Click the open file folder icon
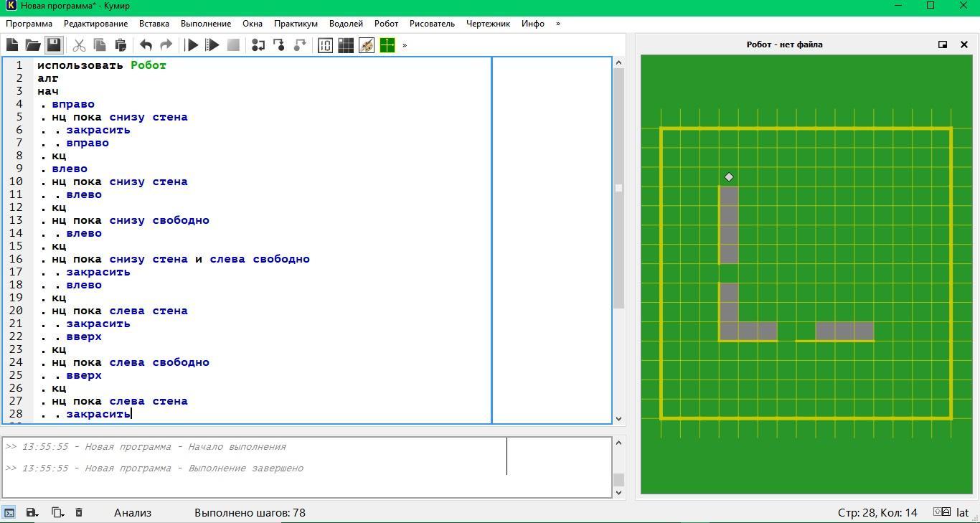Screen dimensions: 980x523 coord(33,45)
